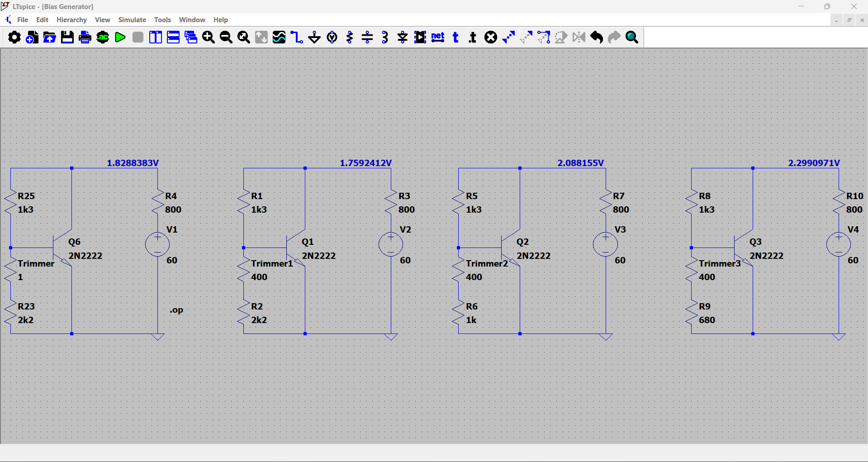Open the Tools menu
The height and width of the screenshot is (462, 868).
162,20
